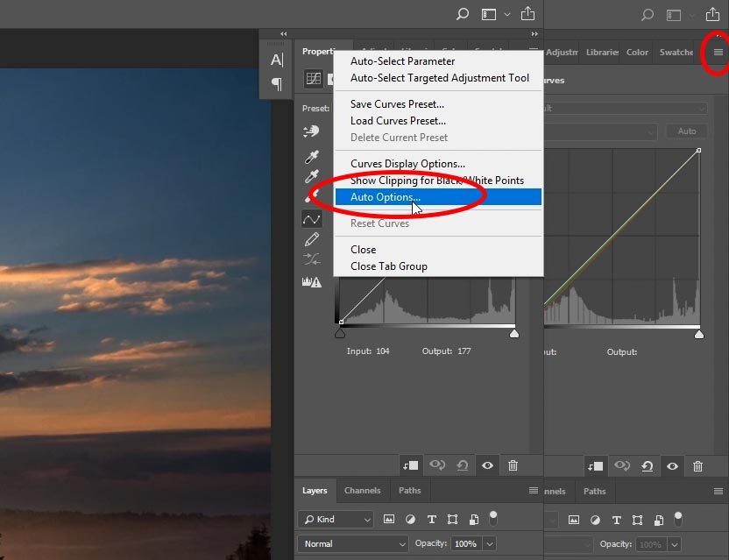Pick the black point eyedropper
This screenshot has height=560, width=729.
point(312,157)
